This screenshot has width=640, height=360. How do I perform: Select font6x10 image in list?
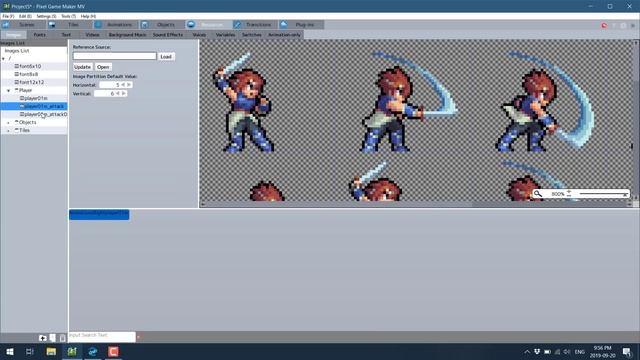(x=34, y=66)
